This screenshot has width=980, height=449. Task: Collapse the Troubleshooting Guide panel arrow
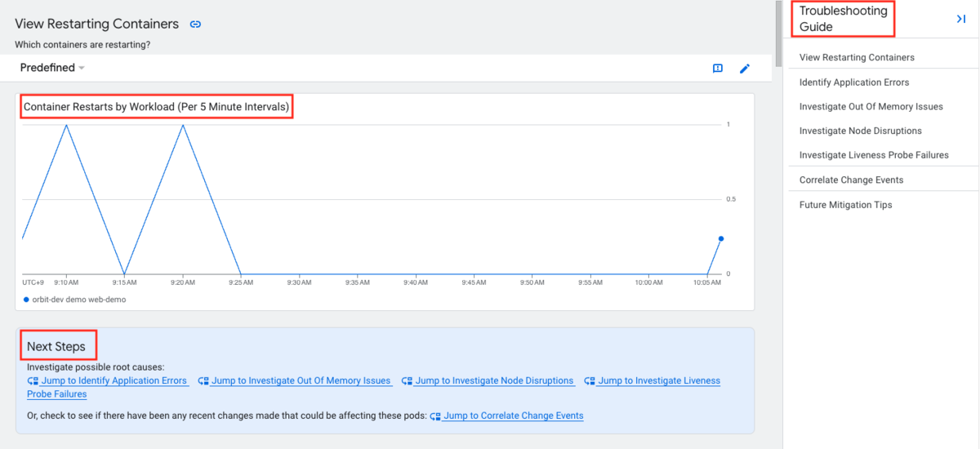(961, 19)
